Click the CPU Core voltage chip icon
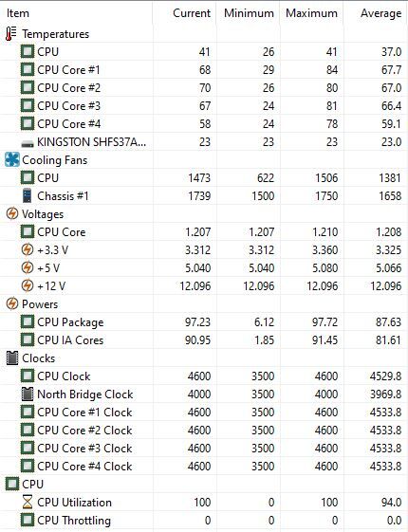 pyautogui.click(x=28, y=231)
